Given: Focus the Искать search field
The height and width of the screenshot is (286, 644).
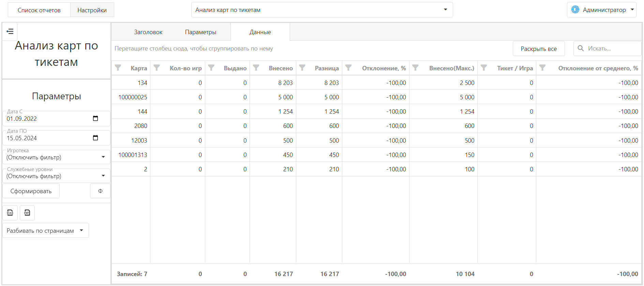Looking at the screenshot, I should [608, 48].
